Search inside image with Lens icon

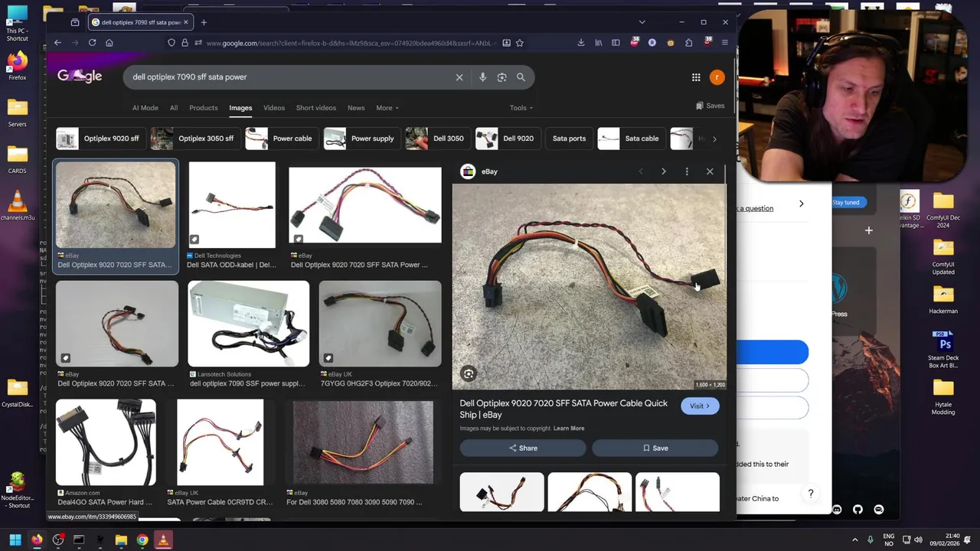(x=469, y=373)
